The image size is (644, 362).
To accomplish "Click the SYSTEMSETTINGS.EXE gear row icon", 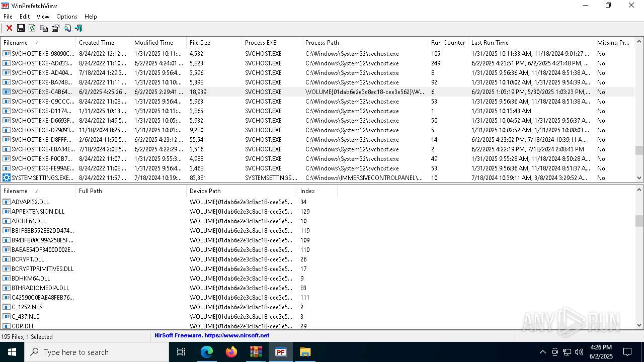I will (x=7, y=177).
